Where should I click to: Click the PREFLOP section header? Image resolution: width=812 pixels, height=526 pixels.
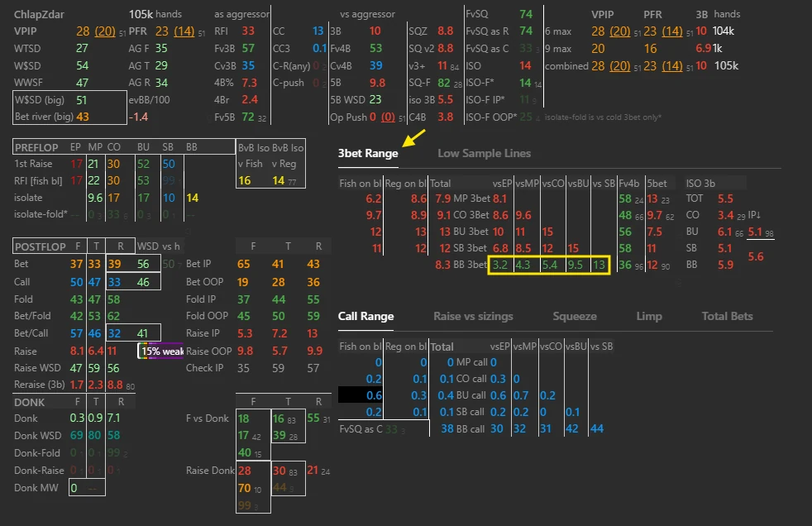(36, 147)
